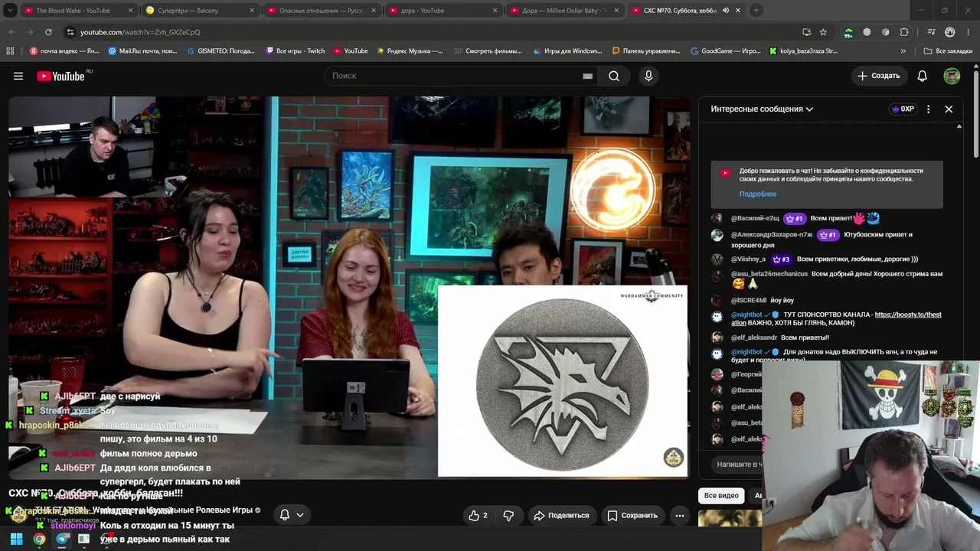Screen dimensions: 980x551
Task: Open the YouTube guide hamburger menu
Action: coord(18,76)
